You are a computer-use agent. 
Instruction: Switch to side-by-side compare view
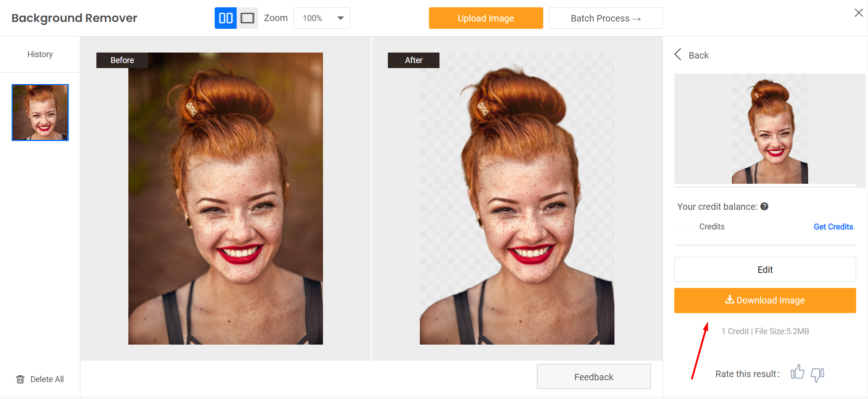tap(226, 18)
